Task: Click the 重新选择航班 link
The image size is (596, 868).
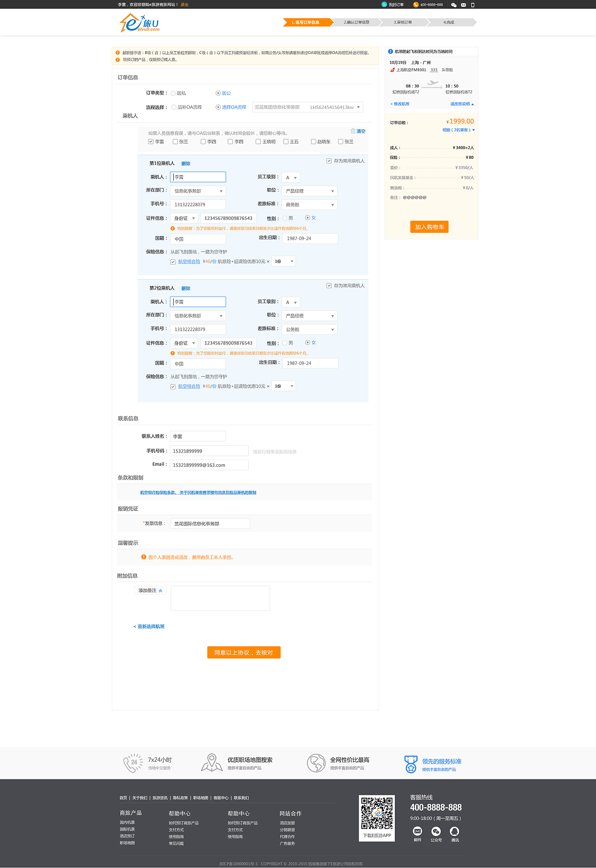Action: (149, 626)
